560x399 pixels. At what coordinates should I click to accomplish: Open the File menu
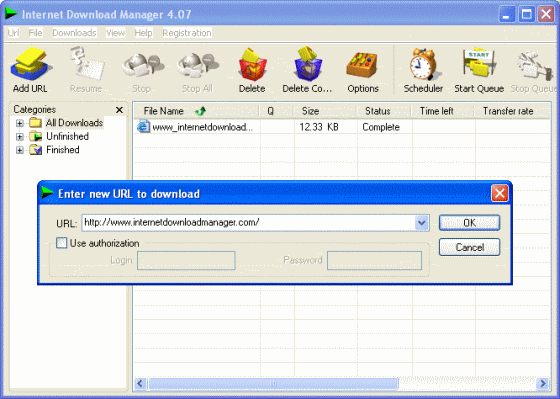tap(35, 33)
